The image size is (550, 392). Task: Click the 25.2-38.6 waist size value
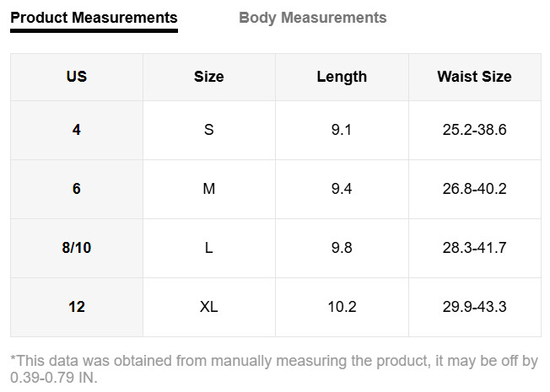click(x=475, y=130)
